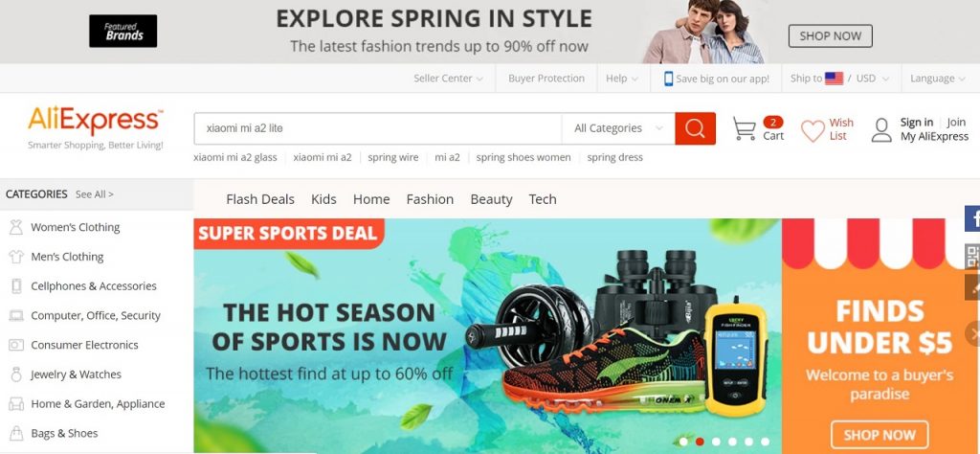Expand the Seller Center dropdown
Image resolution: width=980 pixels, height=454 pixels.
click(448, 79)
